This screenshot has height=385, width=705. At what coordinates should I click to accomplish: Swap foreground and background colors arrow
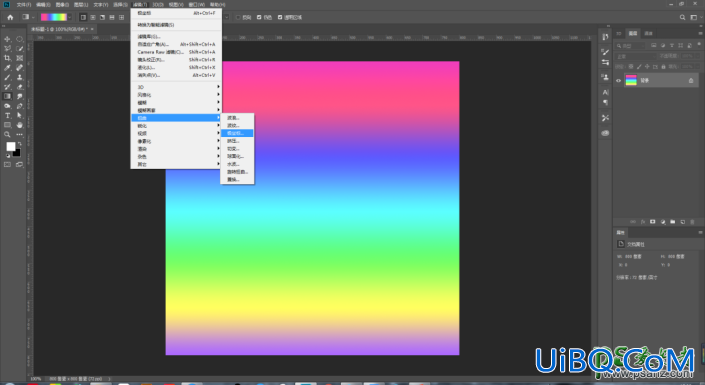tap(19, 144)
